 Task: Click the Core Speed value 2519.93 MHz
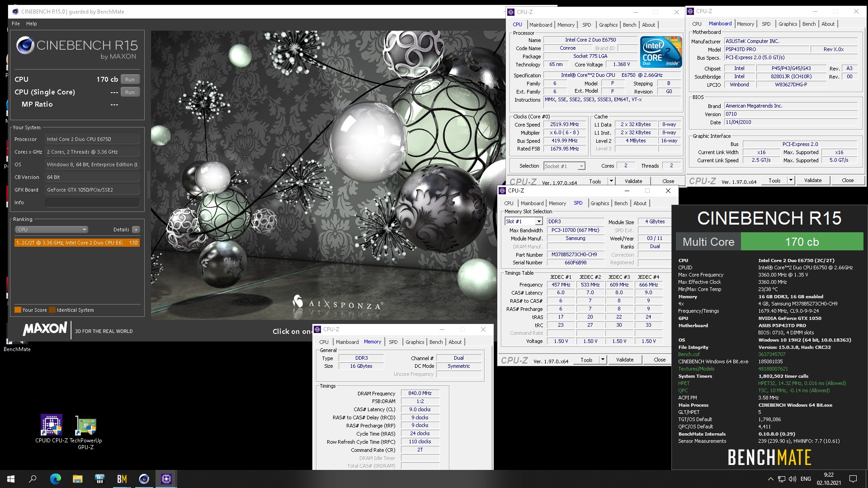[x=564, y=124]
